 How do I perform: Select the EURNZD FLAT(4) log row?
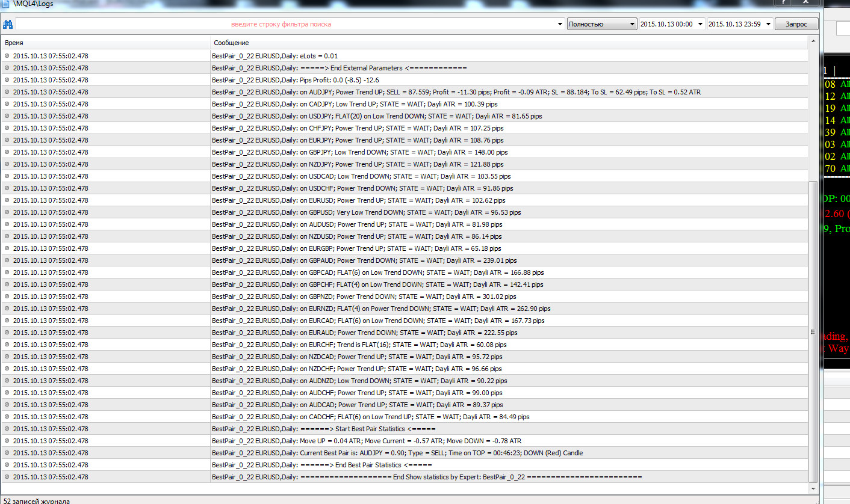point(405,309)
